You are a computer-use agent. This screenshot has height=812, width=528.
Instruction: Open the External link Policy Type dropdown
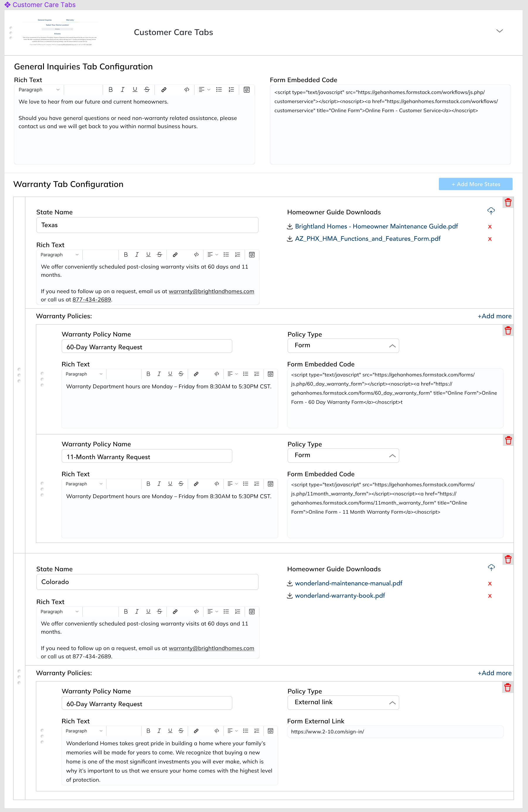[x=343, y=702]
